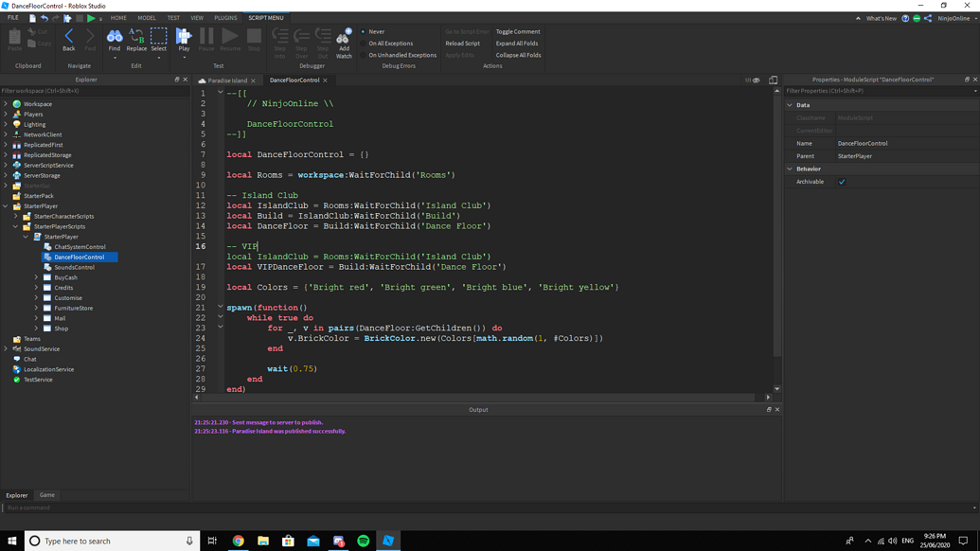Collapse the comment fold at line 1
This screenshot has width=980, height=551.
click(x=220, y=93)
